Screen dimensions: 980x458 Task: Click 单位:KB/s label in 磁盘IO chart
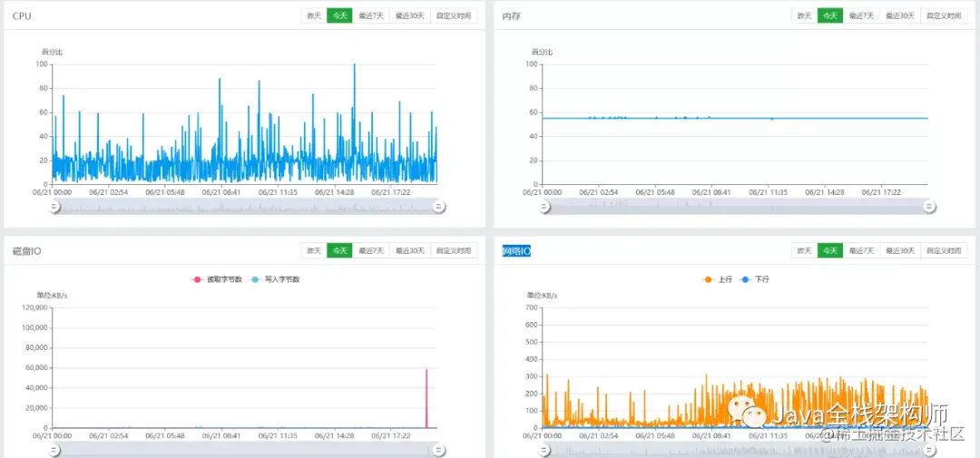[x=52, y=295]
